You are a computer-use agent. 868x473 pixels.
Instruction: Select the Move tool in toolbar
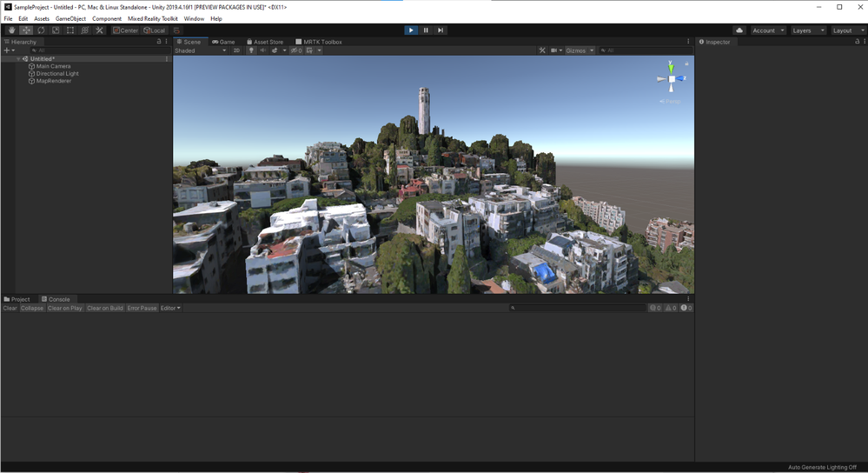[x=26, y=30]
